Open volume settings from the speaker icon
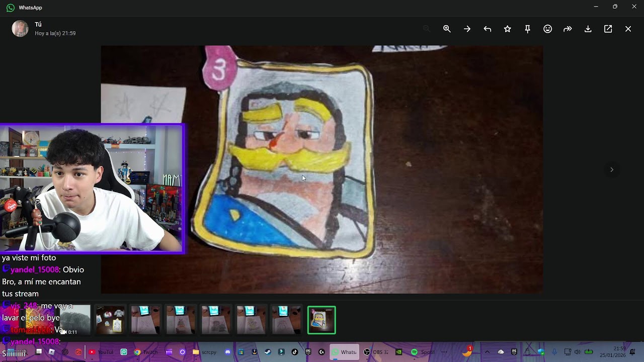The image size is (644, 362). pos(577,352)
